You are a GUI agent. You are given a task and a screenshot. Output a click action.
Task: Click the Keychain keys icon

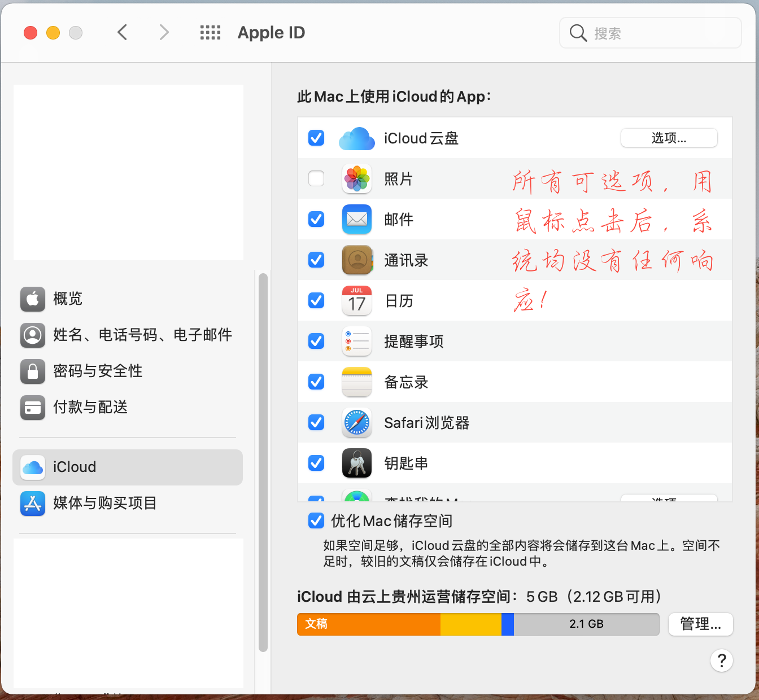pyautogui.click(x=357, y=463)
